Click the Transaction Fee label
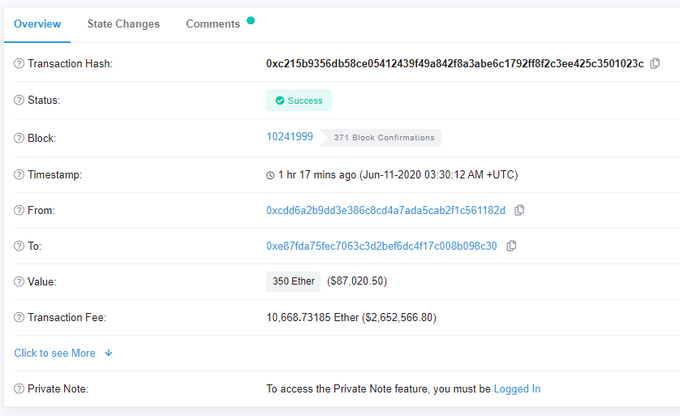This screenshot has height=416, width=680. (67, 317)
